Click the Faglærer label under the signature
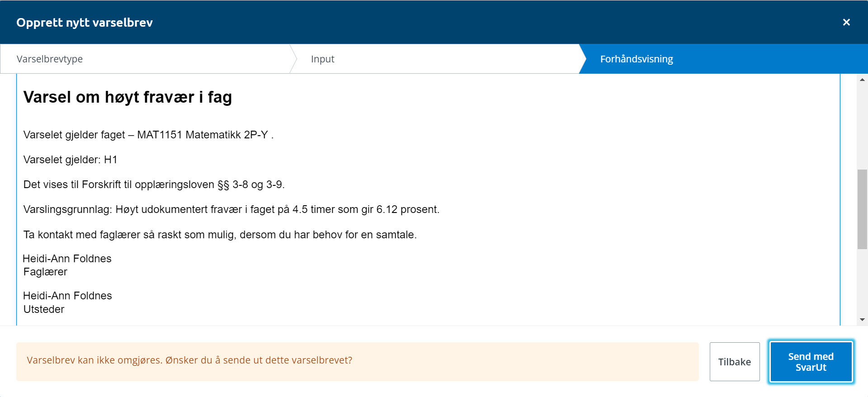The width and height of the screenshot is (868, 397). point(45,272)
